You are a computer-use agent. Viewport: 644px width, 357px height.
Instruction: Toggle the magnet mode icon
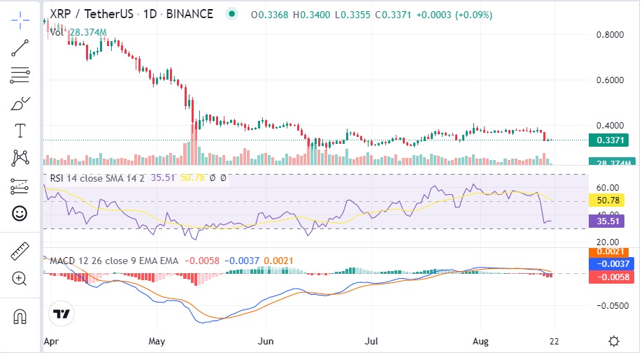pos(20,316)
